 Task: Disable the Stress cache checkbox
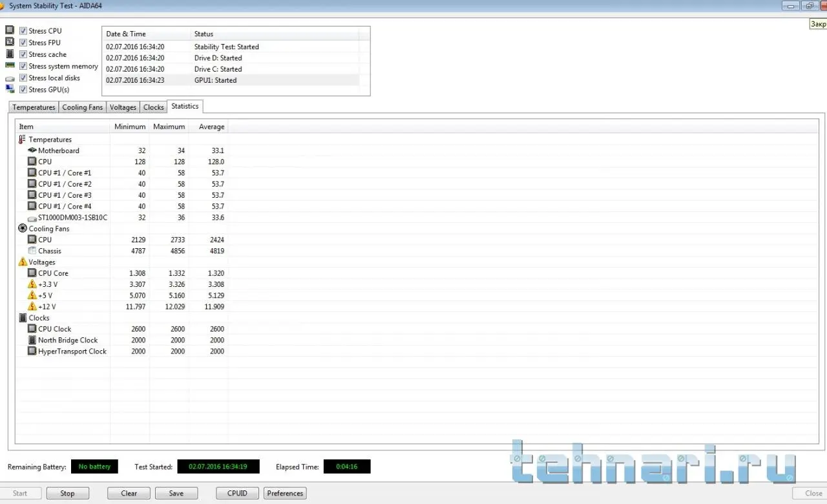(23, 54)
